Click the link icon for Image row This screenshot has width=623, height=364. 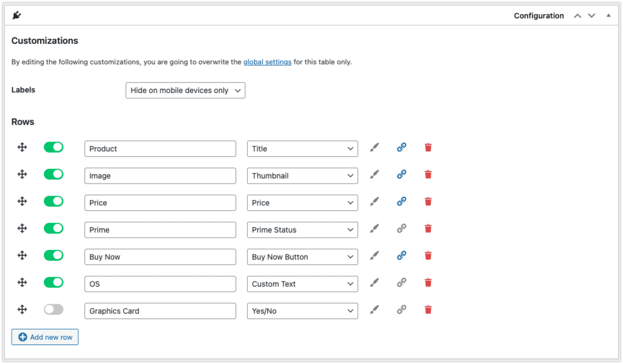[402, 174]
